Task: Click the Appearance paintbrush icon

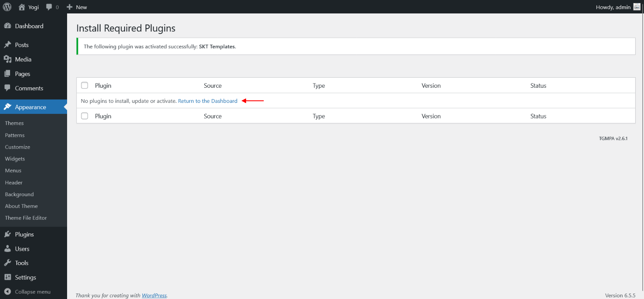Action: (x=8, y=107)
